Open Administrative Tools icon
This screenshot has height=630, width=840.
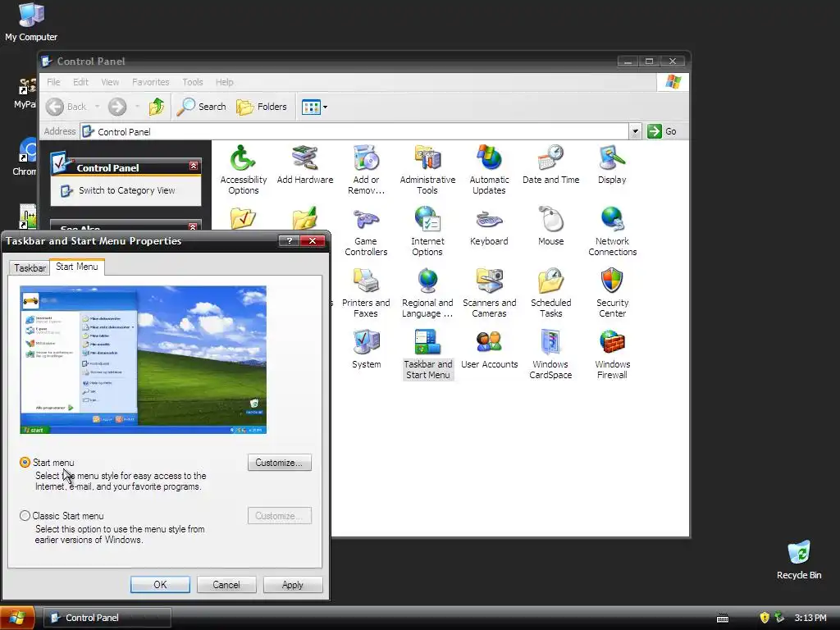tap(427, 169)
